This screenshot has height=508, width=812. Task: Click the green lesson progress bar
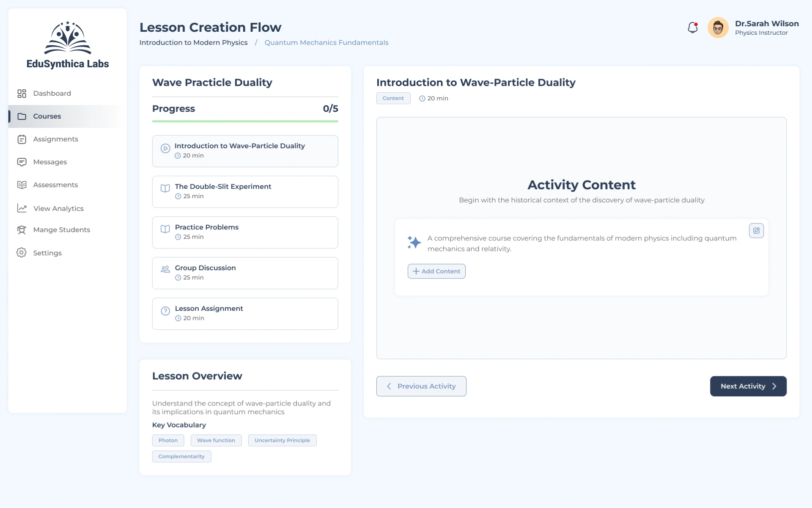click(245, 121)
